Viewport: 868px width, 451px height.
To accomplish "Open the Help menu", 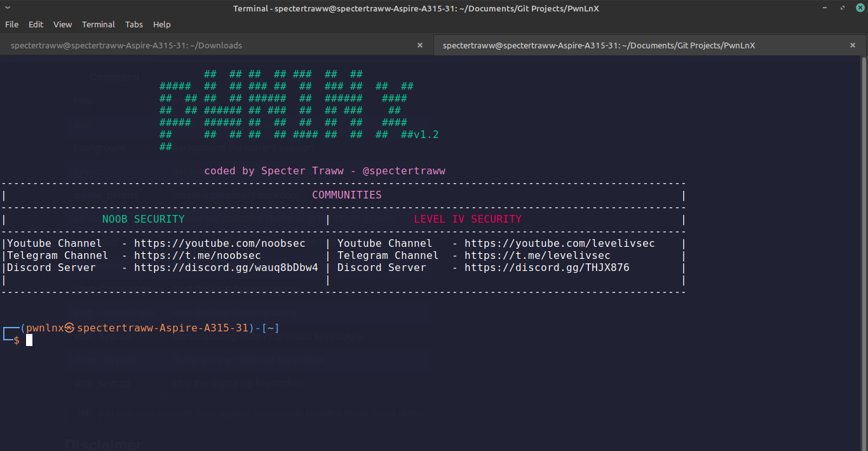I will coord(161,24).
